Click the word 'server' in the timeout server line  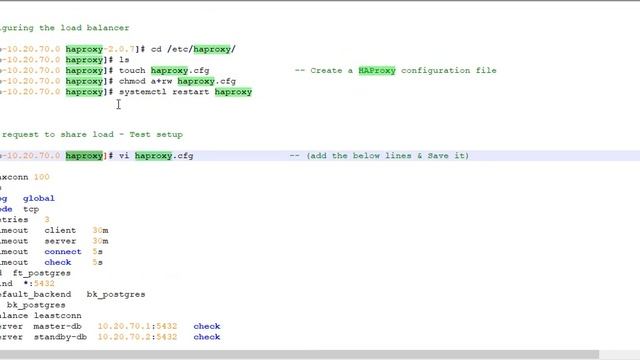click(60, 241)
